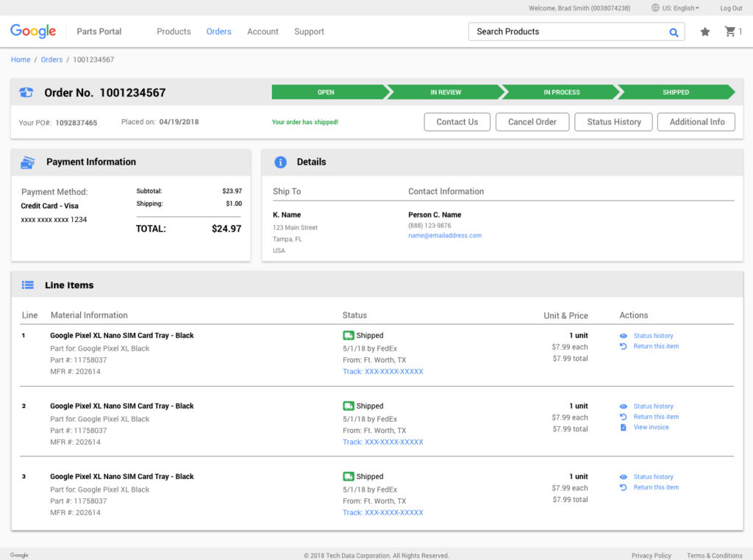Go to Orders in the breadcrumb
Viewport: 753px width, 560px height.
pos(51,60)
